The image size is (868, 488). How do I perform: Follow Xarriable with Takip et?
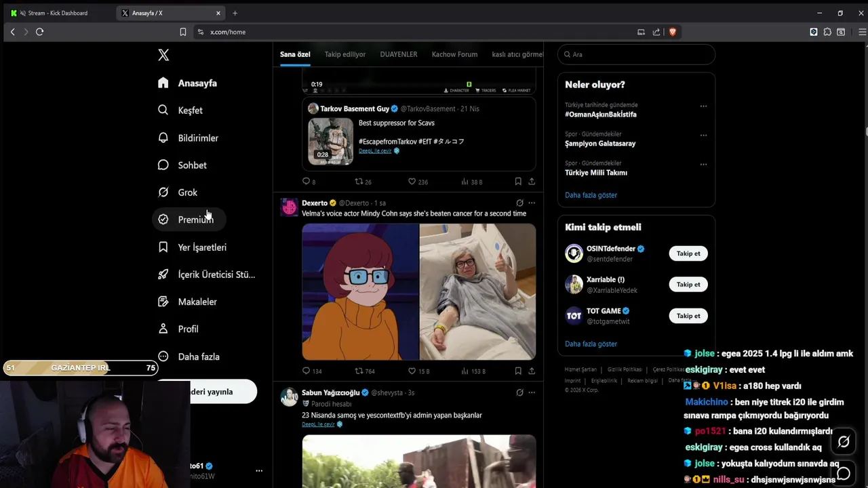[688, 285]
